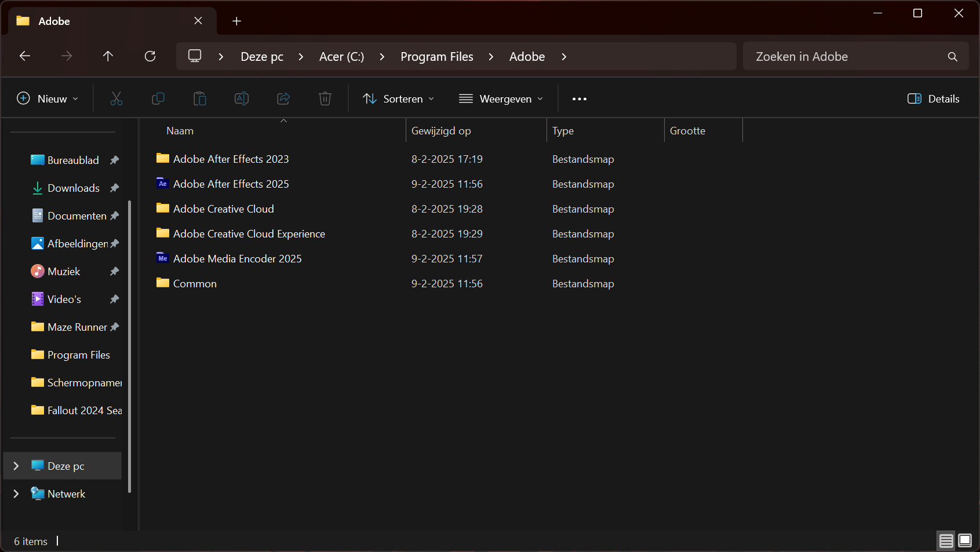The height and width of the screenshot is (552, 980).
Task: Select the Adobe tab
Action: click(112, 21)
